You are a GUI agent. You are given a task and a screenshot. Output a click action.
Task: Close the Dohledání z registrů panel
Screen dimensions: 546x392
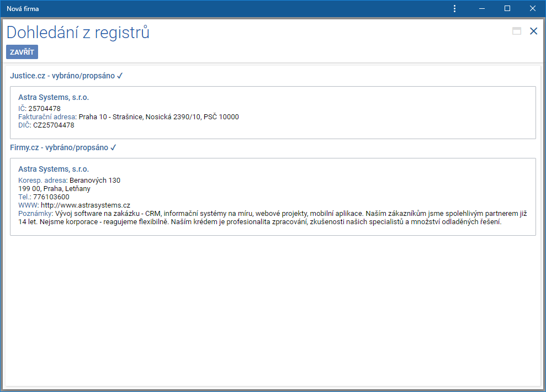tap(533, 31)
